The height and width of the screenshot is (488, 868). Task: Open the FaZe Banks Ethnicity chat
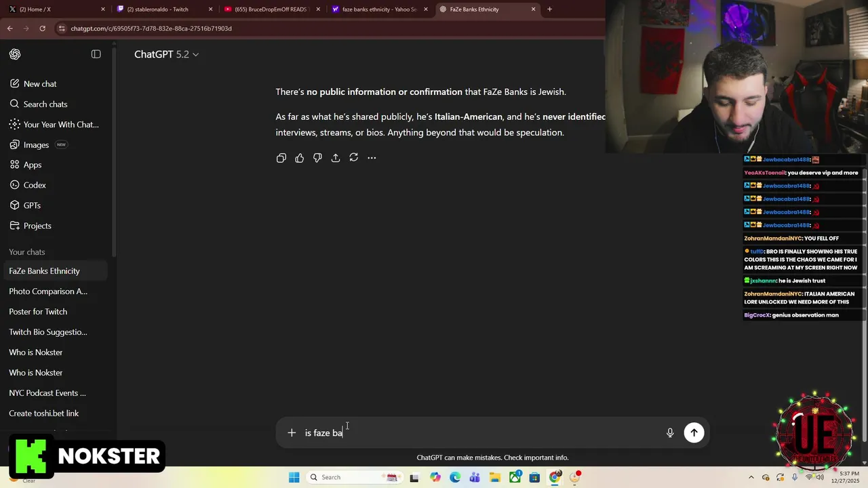[54, 271]
